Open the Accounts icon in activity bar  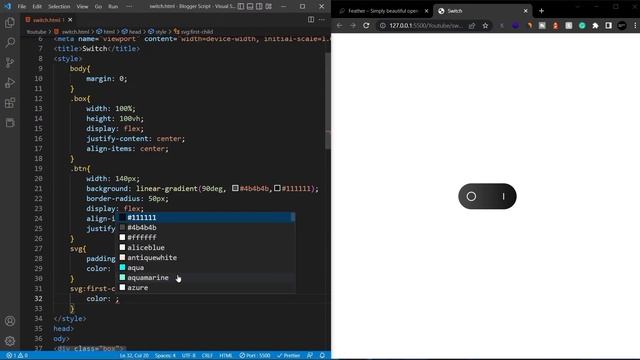pos(10,321)
